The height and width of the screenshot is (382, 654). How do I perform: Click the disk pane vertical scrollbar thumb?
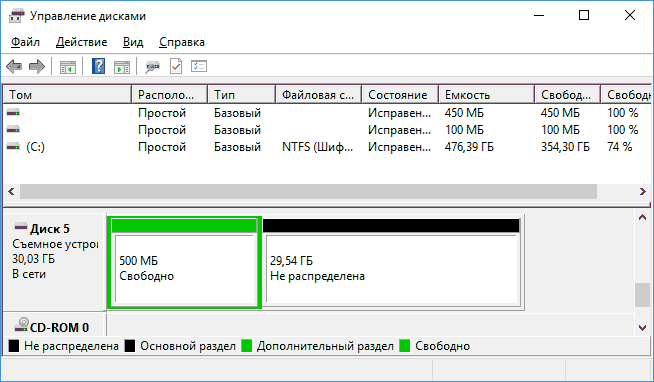(x=642, y=295)
